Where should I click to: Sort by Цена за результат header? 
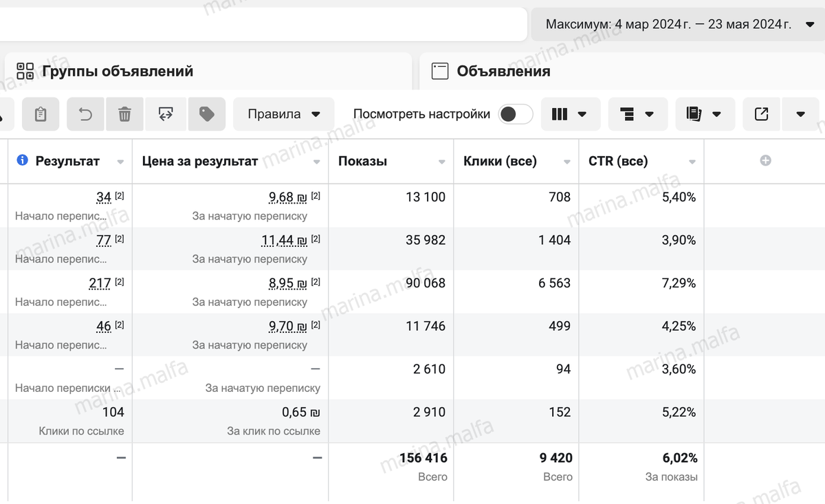click(x=200, y=162)
